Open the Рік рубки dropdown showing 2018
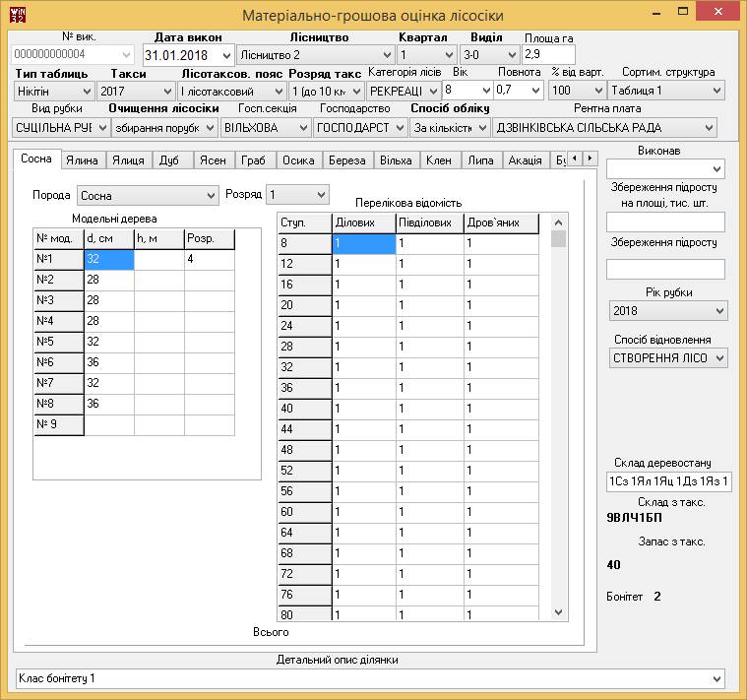The image size is (747, 700). tap(719, 311)
